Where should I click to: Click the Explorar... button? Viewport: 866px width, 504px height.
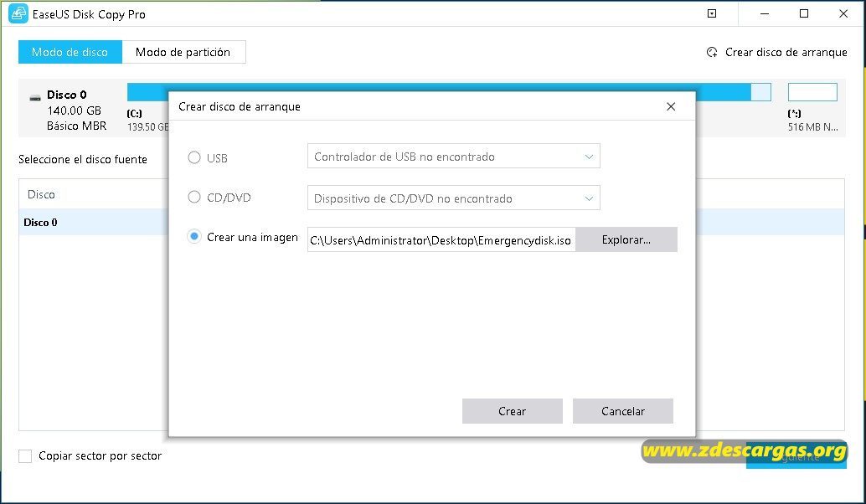pyautogui.click(x=626, y=239)
